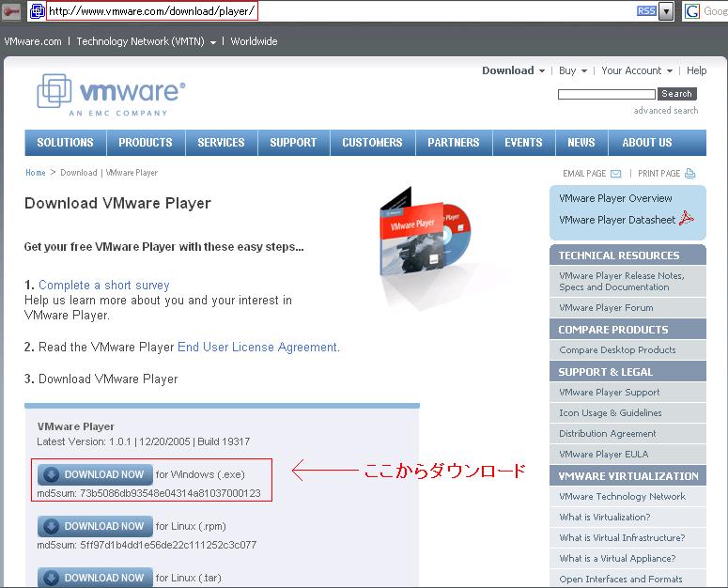
Task: Open the SOLUTIONS tab
Action: point(66,143)
